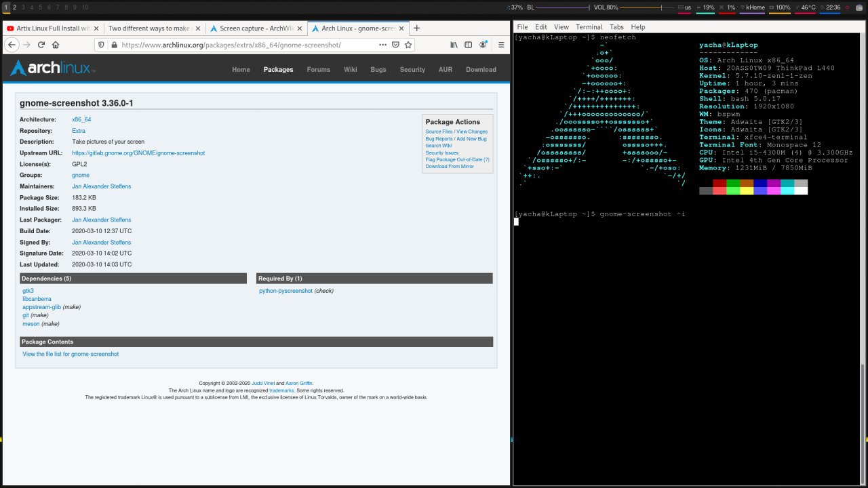Click the Arch Linux logo
This screenshot has width=868, height=488.
53,68
